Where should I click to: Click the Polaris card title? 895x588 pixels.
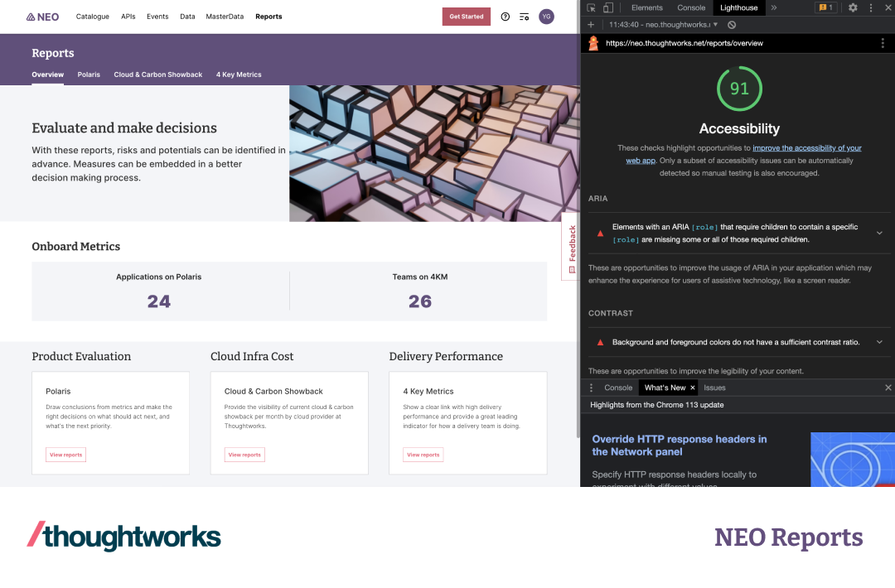(x=58, y=391)
